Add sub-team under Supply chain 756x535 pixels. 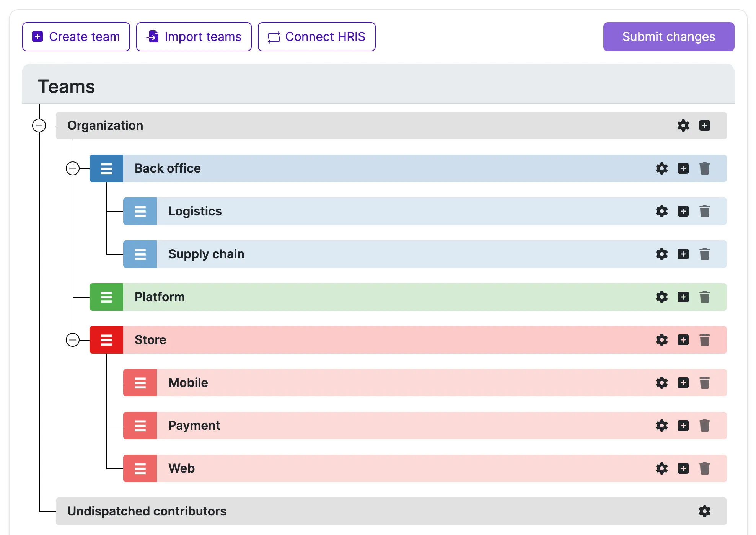coord(683,254)
